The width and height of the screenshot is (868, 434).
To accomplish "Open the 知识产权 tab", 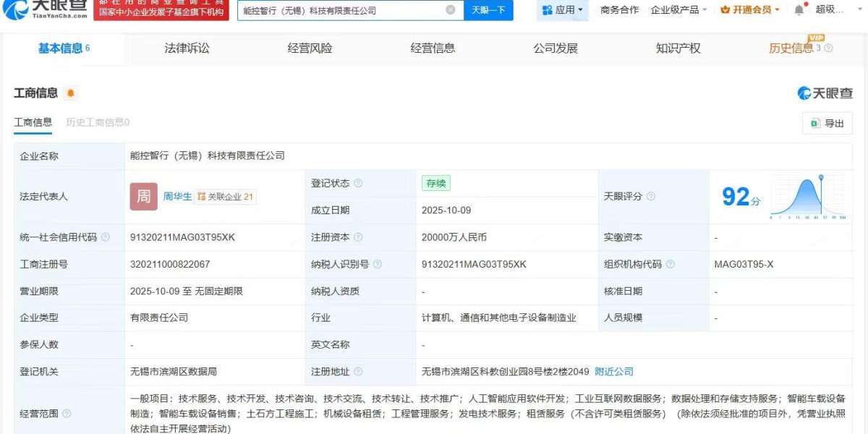I will pos(678,48).
